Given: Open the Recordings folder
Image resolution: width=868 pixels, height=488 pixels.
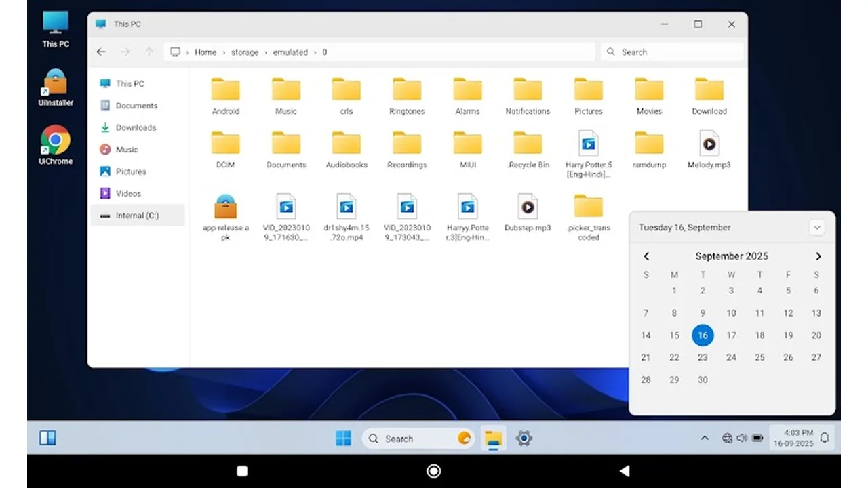Looking at the screenshot, I should point(407,150).
